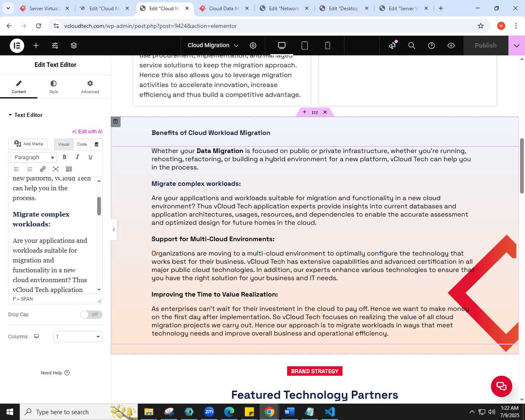The height and width of the screenshot is (420, 525).
Task: Click the text editor resize grip
Action: pyautogui.click(x=99, y=301)
